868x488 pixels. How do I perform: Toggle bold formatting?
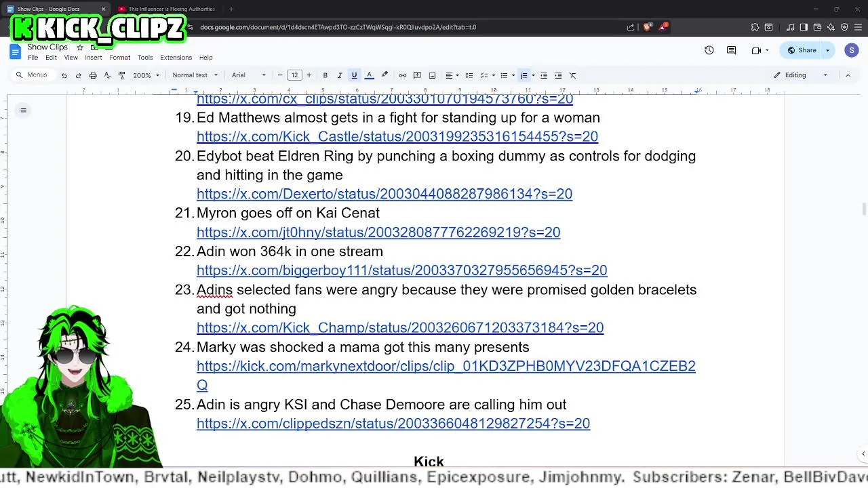pos(325,75)
